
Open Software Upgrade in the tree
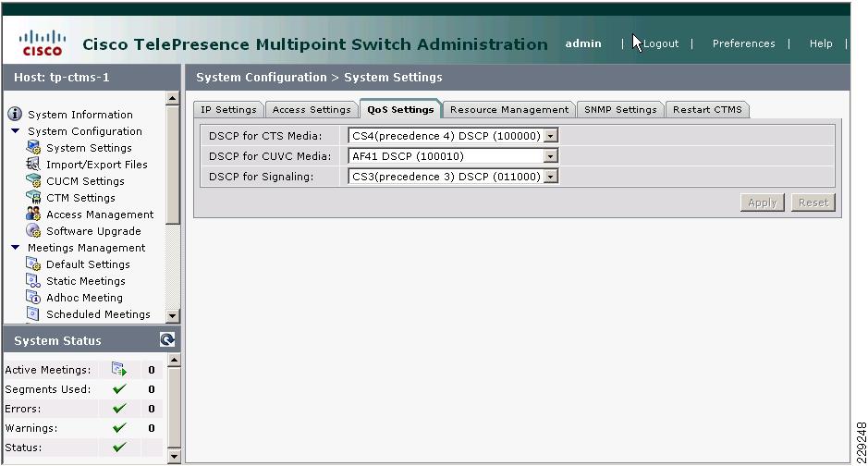[93, 231]
